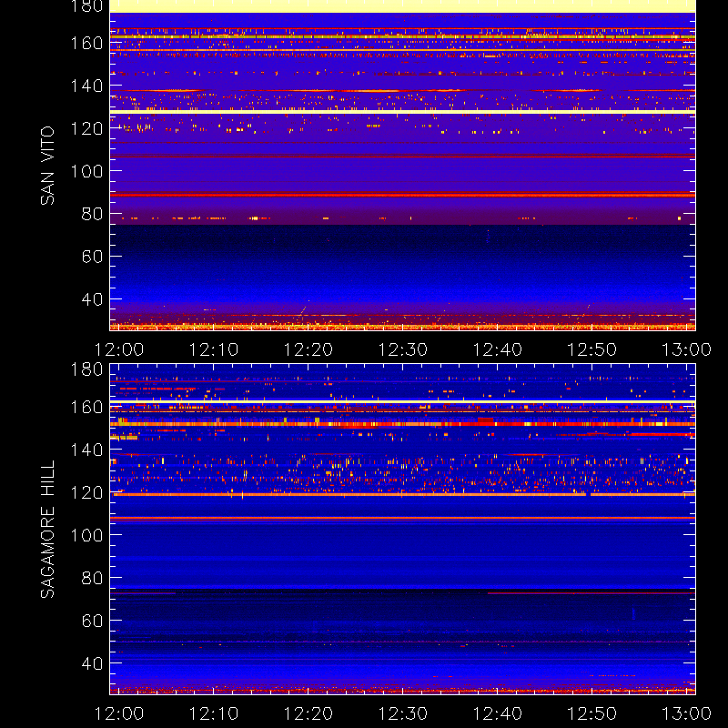Click the 60 frequency label on San Vito axis

point(92,257)
